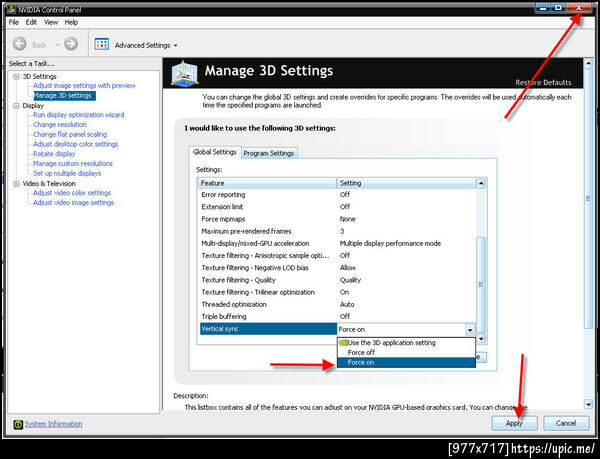Screen dimensions: 600x459
Task: Select 'Texture filtering - Quality' row
Action: tap(338, 280)
